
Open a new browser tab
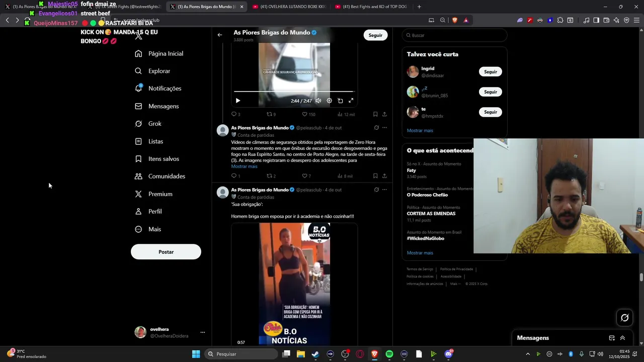(419, 7)
